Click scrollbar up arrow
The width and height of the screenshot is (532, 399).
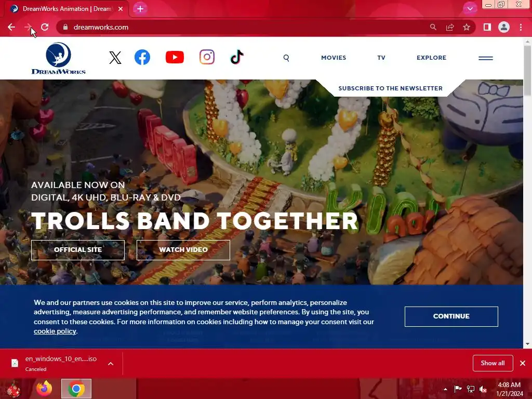pos(527,41)
